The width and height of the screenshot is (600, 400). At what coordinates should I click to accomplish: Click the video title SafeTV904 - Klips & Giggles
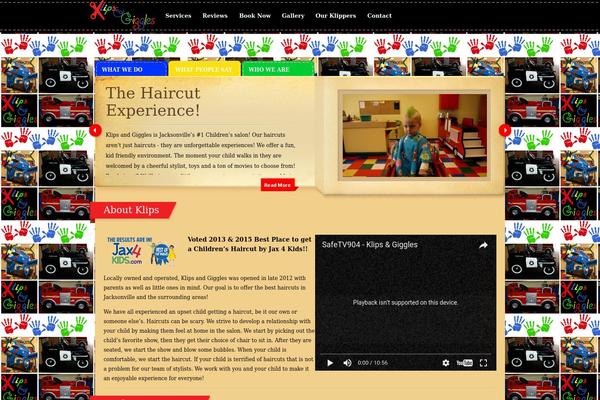click(x=370, y=245)
